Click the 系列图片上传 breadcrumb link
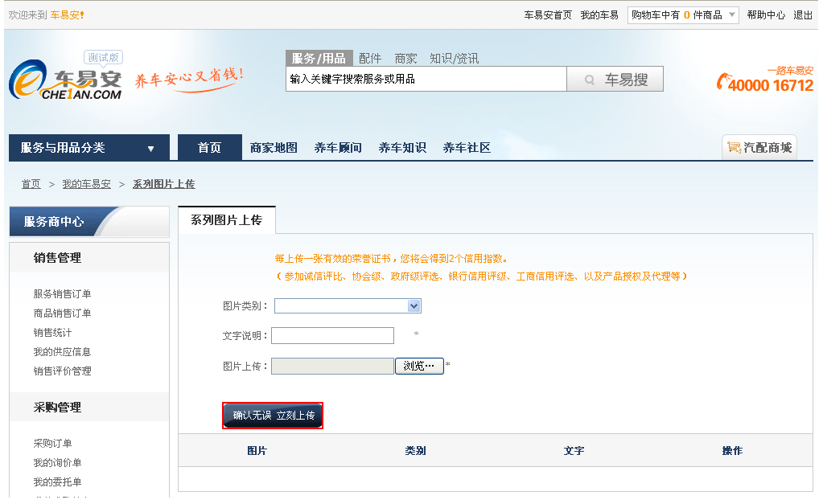 point(164,184)
